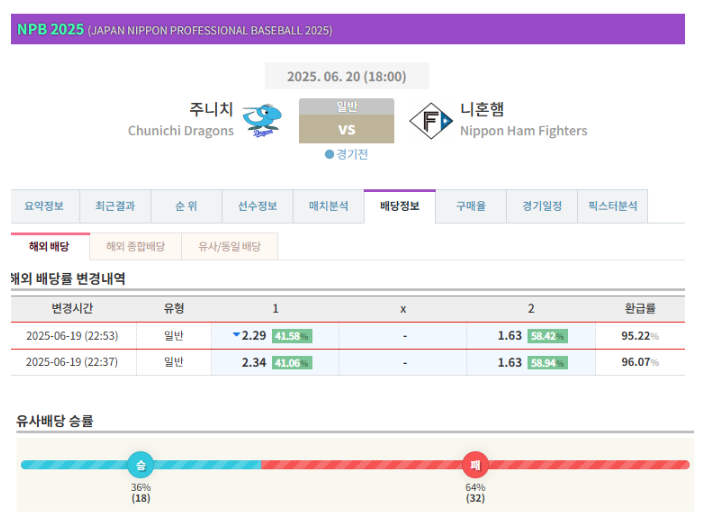Click the 95.22% payout rate
The width and height of the screenshot is (711, 531).
(x=640, y=336)
